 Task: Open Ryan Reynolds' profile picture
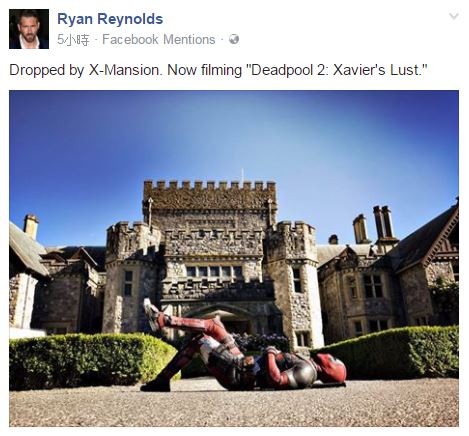click(29, 29)
